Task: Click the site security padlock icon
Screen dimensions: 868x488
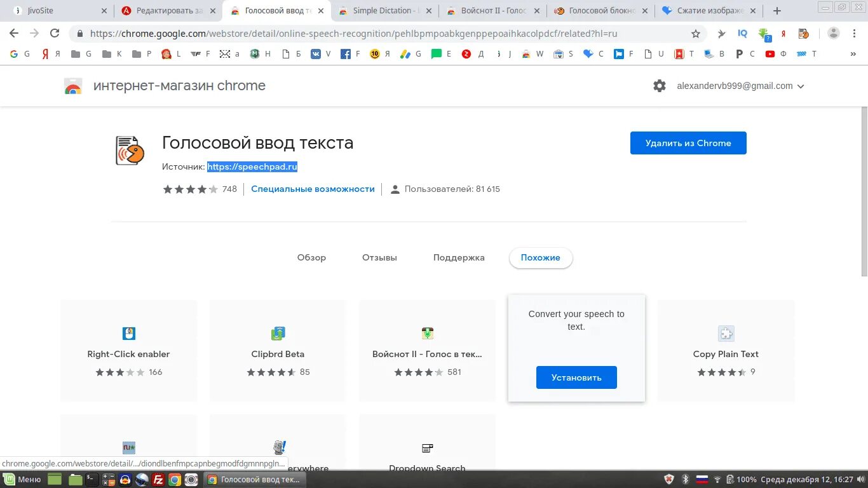Action: [x=80, y=34]
